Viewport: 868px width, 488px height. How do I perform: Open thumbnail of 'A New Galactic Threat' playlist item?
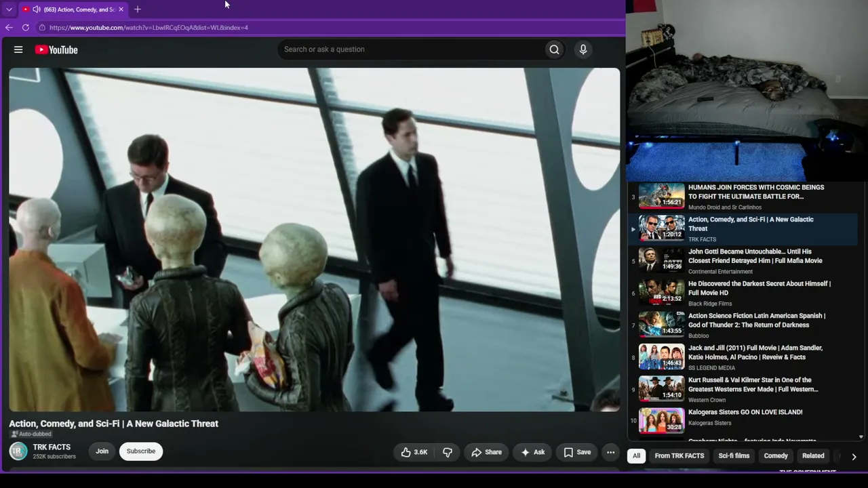662,228
